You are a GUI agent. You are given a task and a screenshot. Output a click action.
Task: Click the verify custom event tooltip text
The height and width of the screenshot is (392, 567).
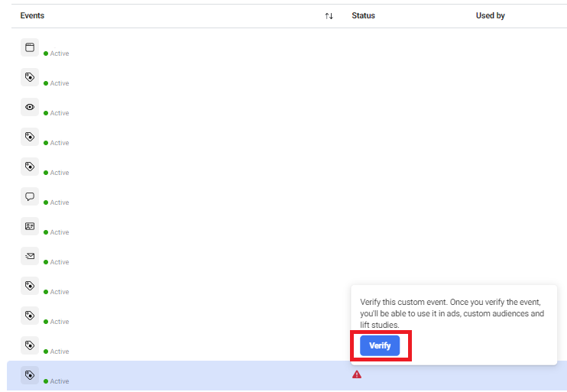coord(452,313)
